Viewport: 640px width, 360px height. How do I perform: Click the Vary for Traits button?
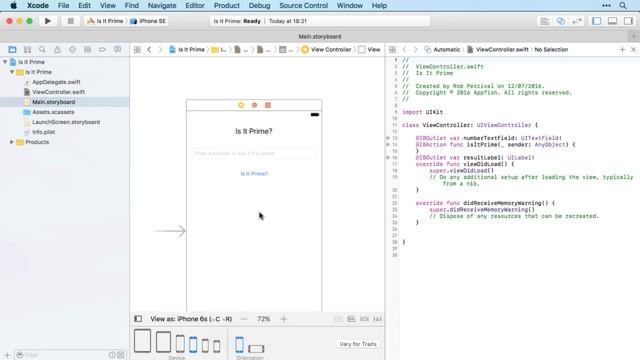[358, 344]
